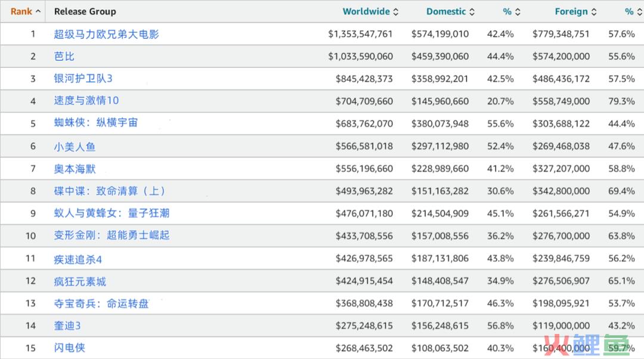Select worldwide value $493,963,282
The width and height of the screenshot is (644, 359).
point(364,191)
